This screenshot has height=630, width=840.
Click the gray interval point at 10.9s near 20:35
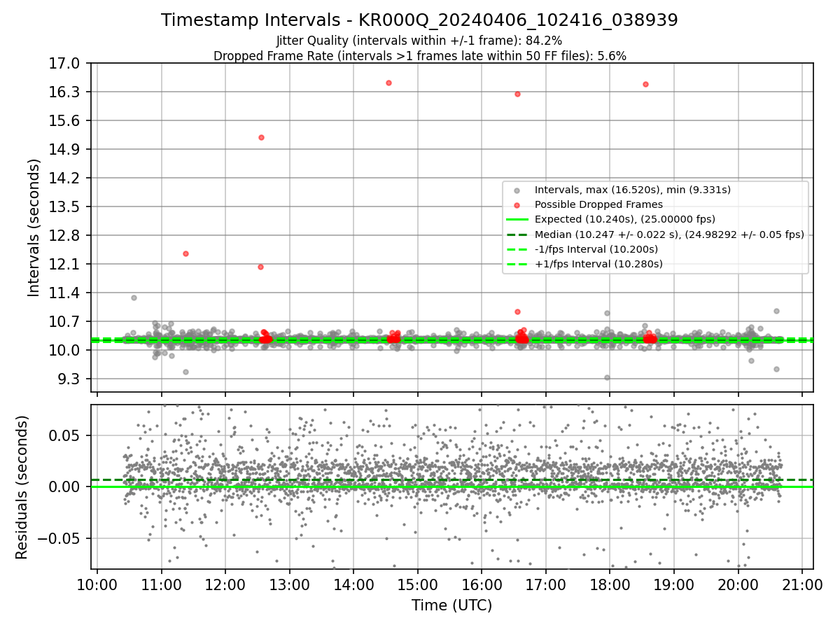776,311
